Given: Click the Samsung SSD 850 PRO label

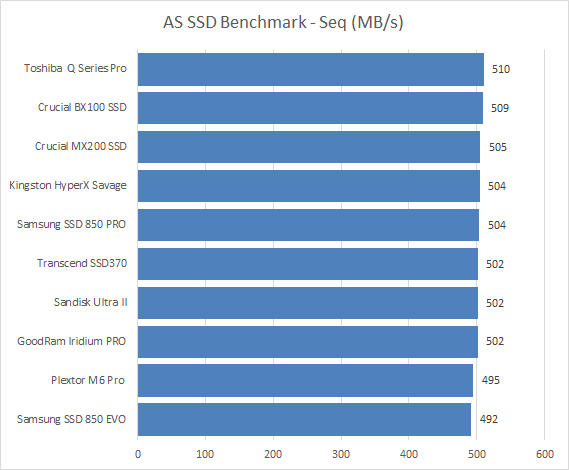Looking at the screenshot, I should coord(71,224).
